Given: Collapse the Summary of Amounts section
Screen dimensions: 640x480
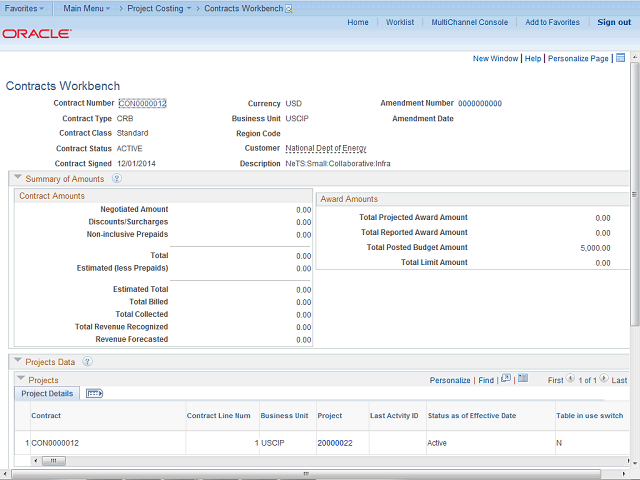Looking at the screenshot, I should [17, 178].
